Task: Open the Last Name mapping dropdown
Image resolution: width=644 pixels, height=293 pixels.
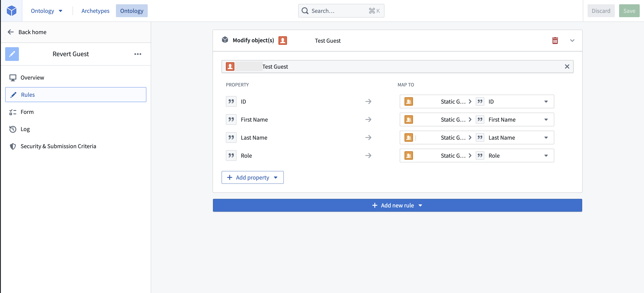Action: 546,138
